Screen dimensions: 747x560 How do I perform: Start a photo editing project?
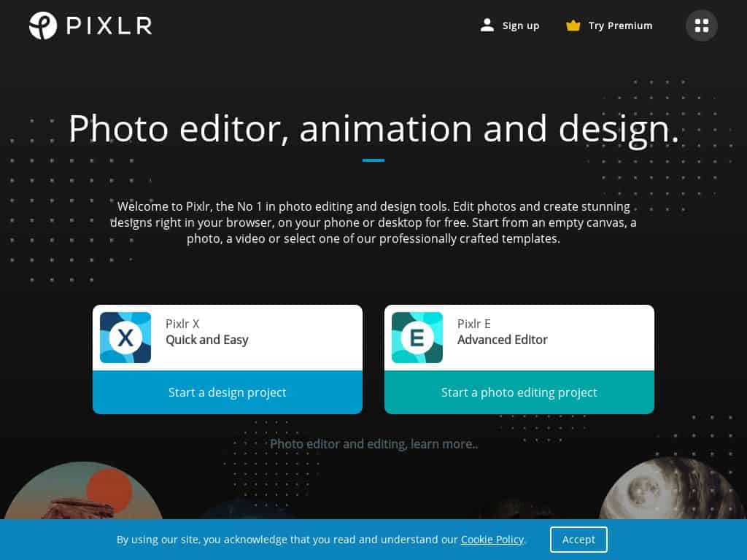[519, 392]
